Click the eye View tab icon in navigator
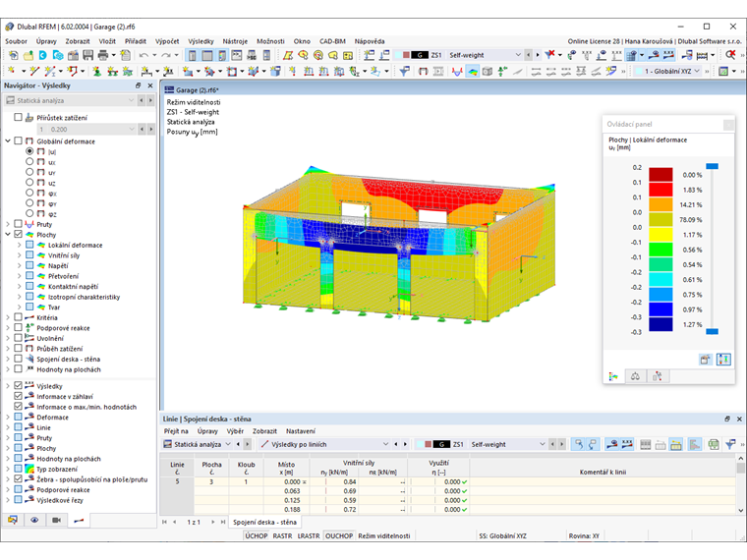Screen dimensions: 747x560 coord(34,520)
